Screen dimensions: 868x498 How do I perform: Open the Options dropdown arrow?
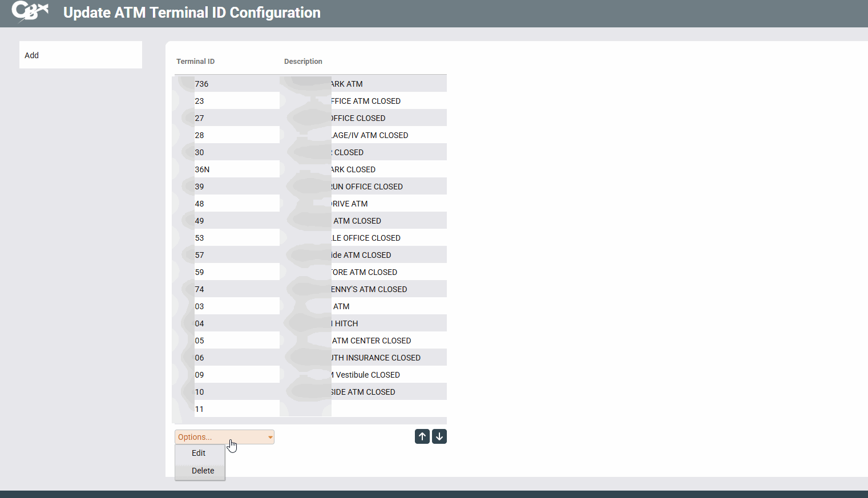[x=270, y=437]
